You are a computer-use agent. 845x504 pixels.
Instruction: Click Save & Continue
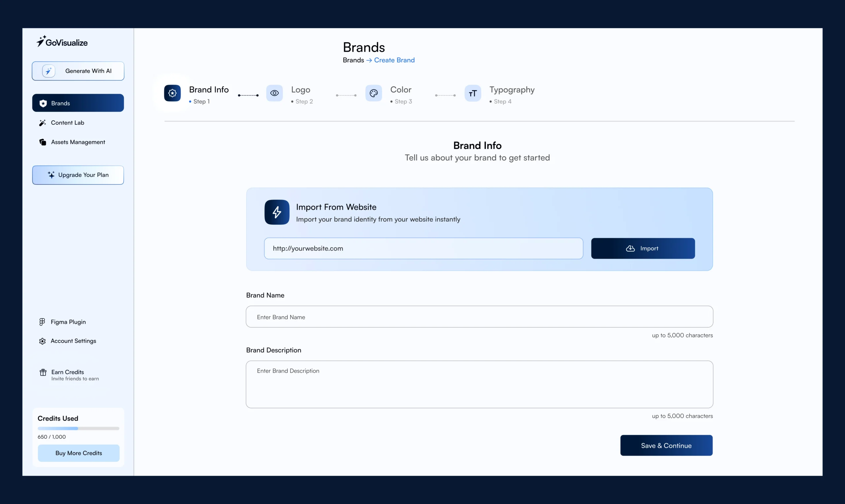[x=666, y=445]
